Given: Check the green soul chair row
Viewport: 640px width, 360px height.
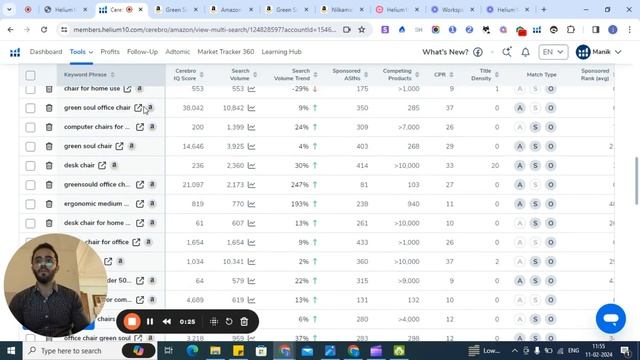Looking at the screenshot, I should pyautogui.click(x=30, y=146).
